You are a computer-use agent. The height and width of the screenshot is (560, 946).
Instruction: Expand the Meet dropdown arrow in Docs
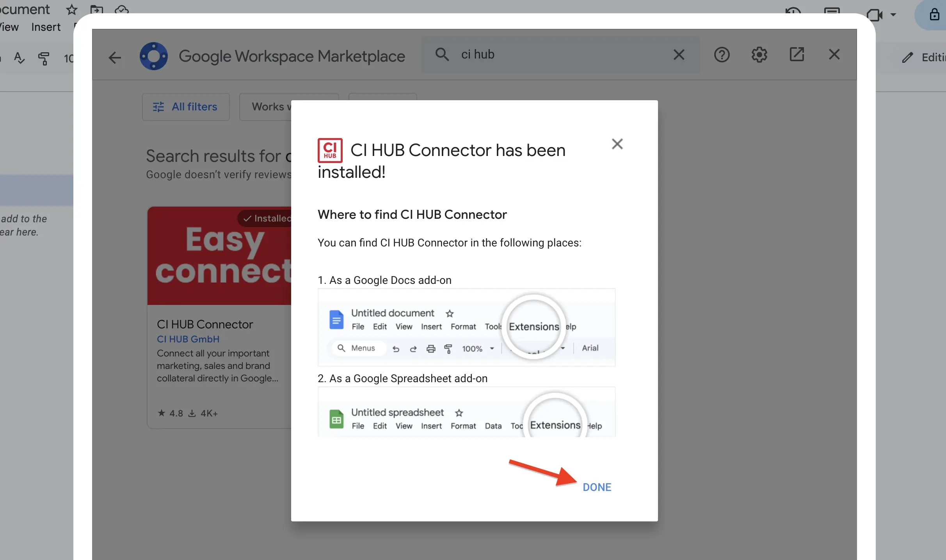pos(893,15)
